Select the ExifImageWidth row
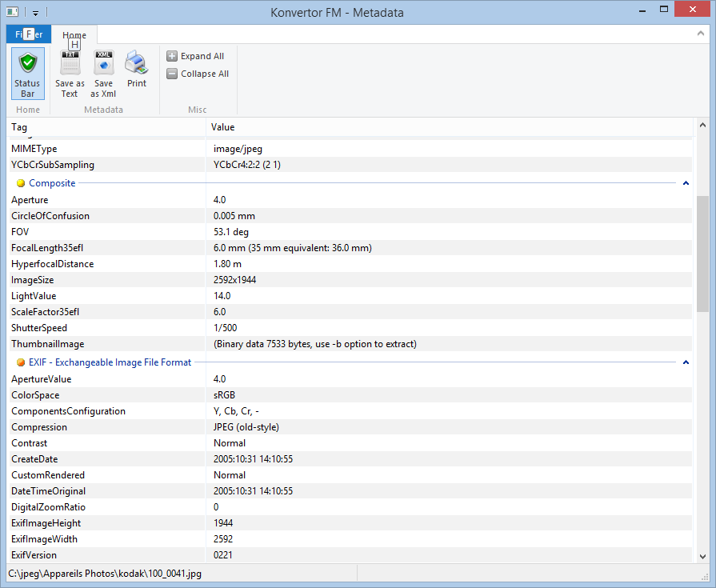 (350, 538)
